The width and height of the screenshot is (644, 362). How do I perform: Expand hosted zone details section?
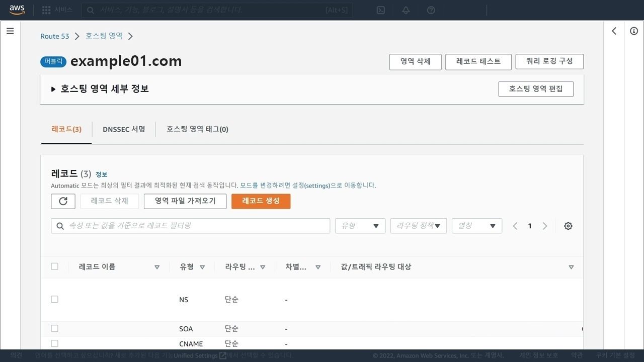pyautogui.click(x=53, y=89)
